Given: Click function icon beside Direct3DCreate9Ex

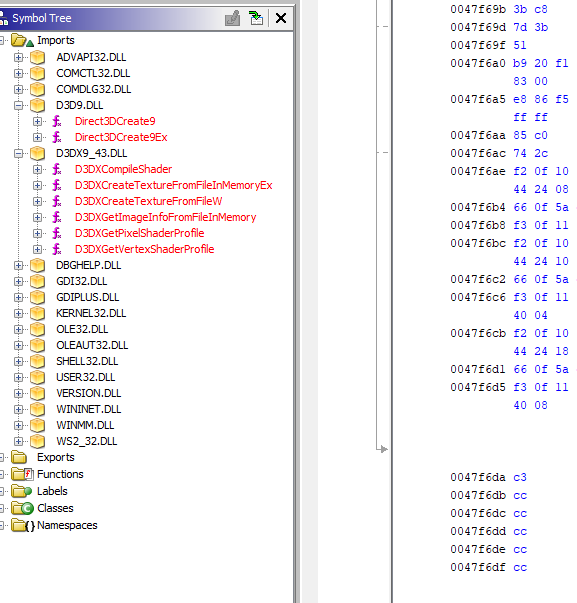Looking at the screenshot, I should coord(57,137).
